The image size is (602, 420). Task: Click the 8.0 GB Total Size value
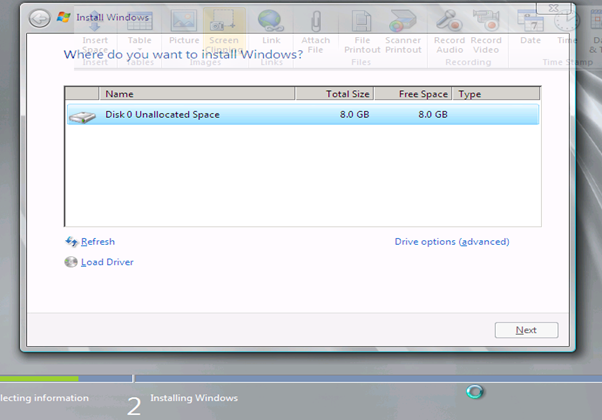(x=354, y=114)
